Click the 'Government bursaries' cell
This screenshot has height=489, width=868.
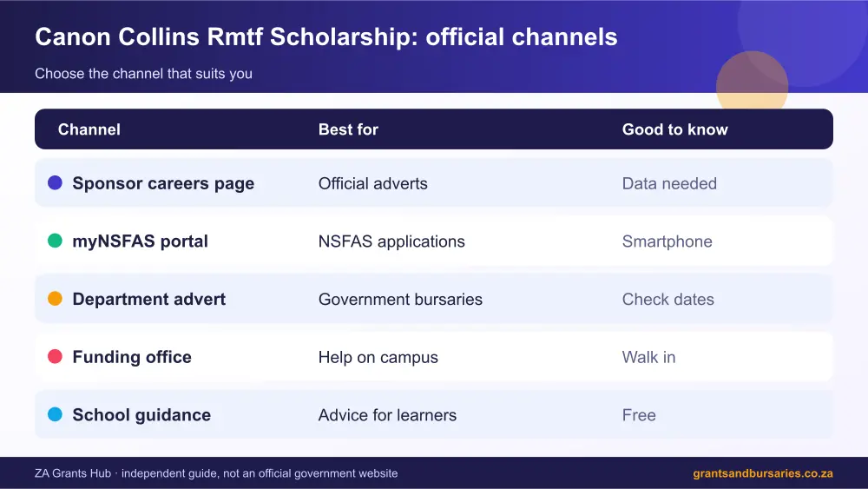(x=400, y=300)
